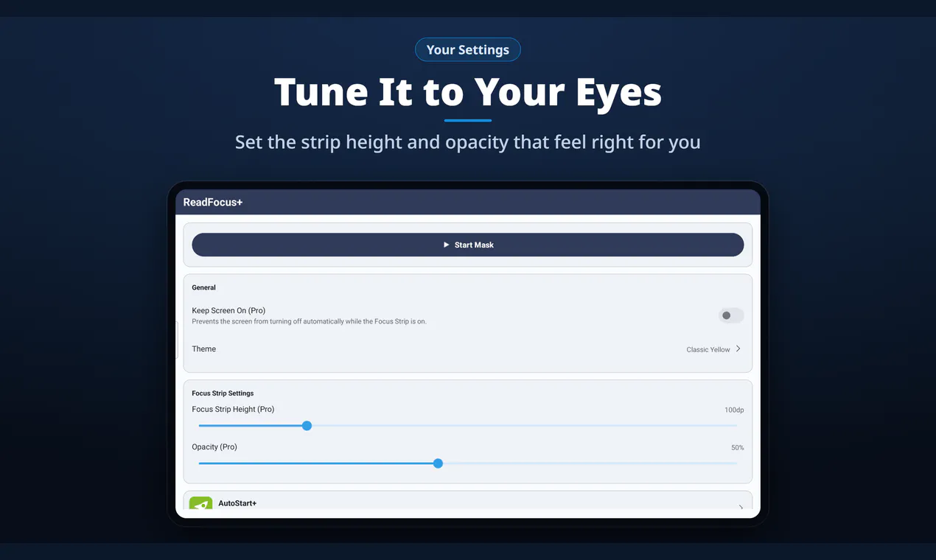Viewport: 936px width, 560px height.
Task: Click the green AutoStart+ app icon
Action: click(x=200, y=503)
